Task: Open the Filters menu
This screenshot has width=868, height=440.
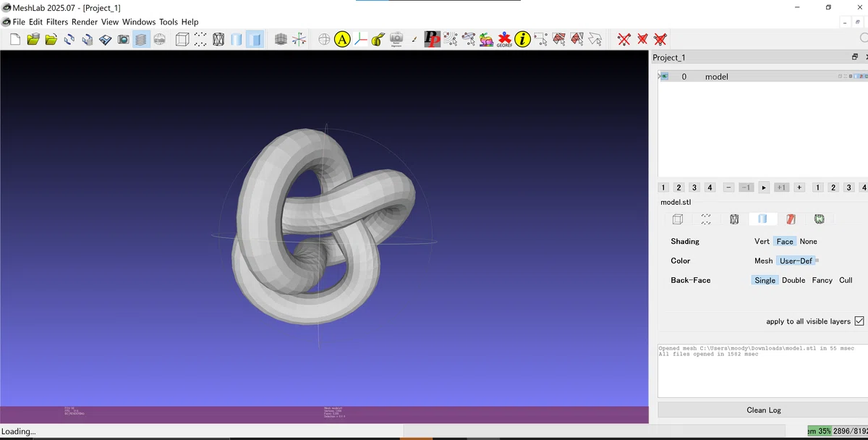Action: [x=56, y=22]
